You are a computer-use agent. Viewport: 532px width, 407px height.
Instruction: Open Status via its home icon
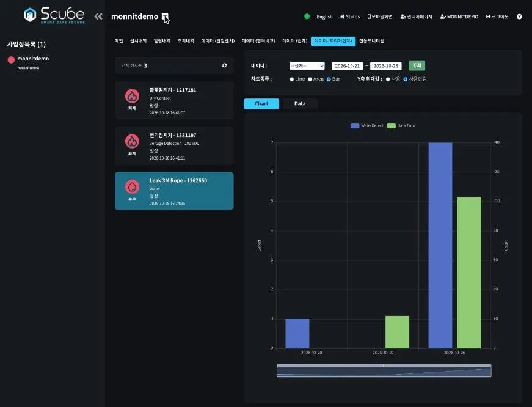tap(342, 16)
